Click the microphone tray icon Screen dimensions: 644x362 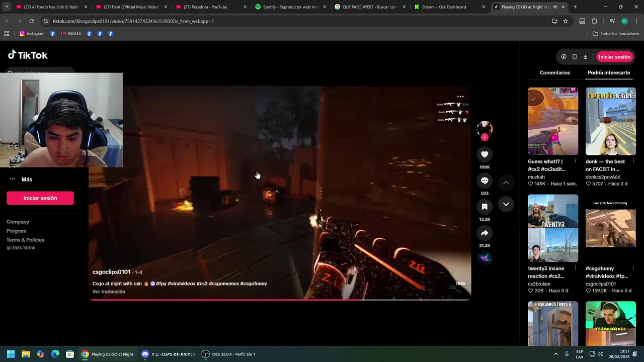pos(567,354)
